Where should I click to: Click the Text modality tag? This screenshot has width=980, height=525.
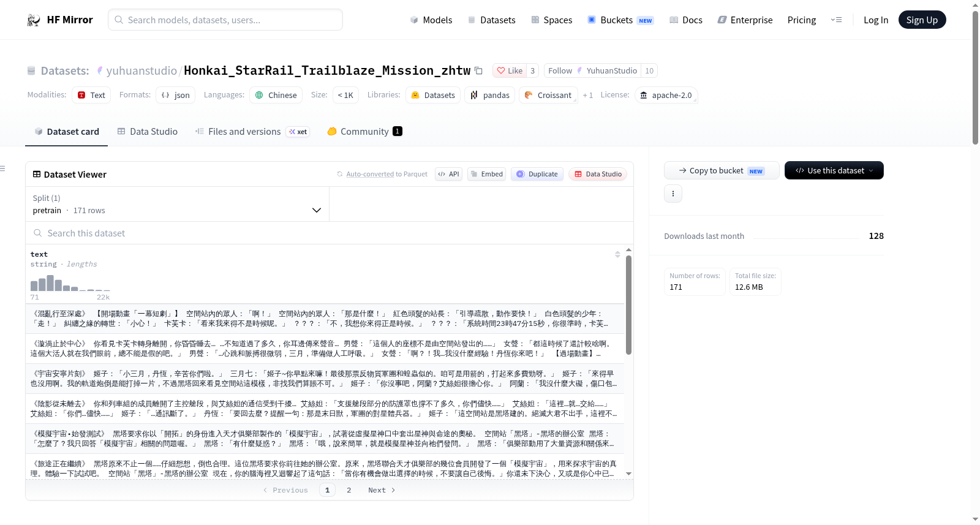point(91,95)
